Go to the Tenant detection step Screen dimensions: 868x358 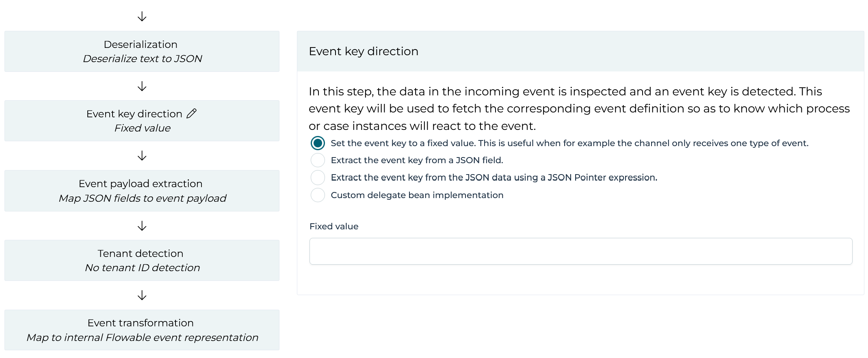click(142, 260)
